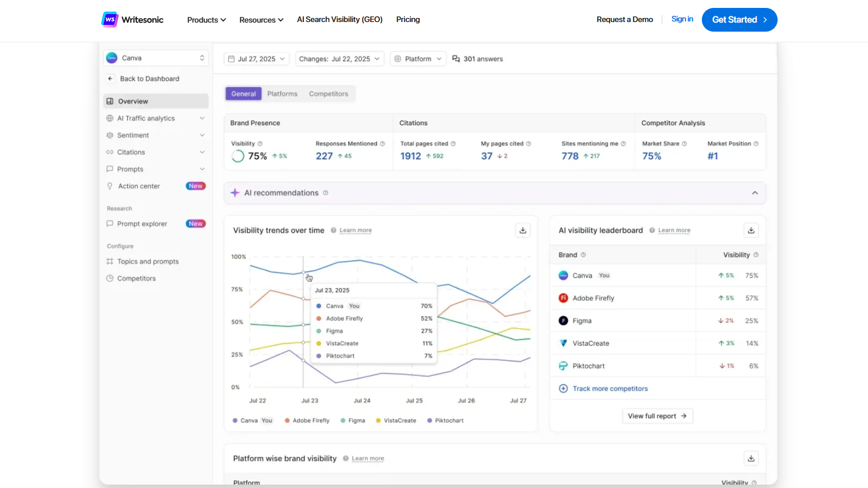Click the Writesonic logo
868x488 pixels.
click(x=132, y=19)
